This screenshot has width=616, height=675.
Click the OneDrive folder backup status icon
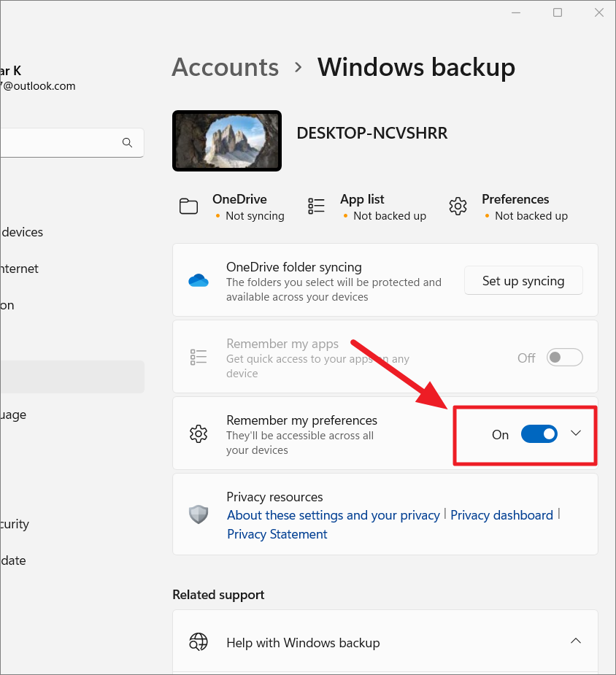pyautogui.click(x=188, y=206)
